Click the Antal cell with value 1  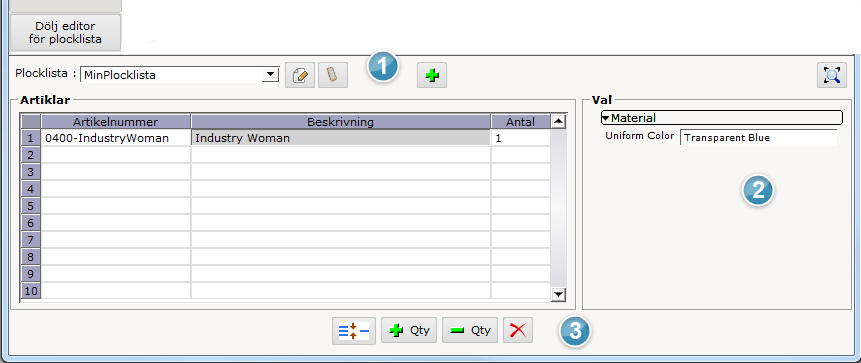521,138
